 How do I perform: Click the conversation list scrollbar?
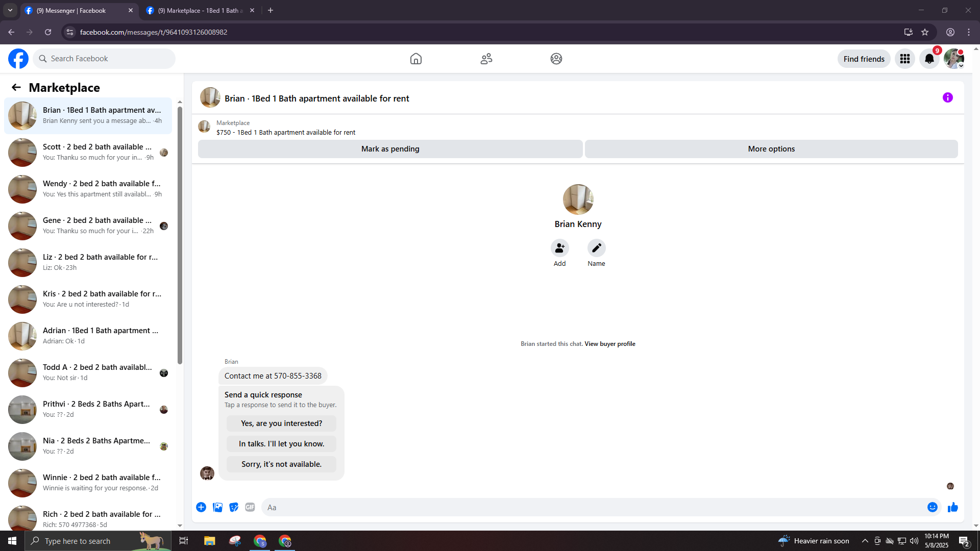[x=180, y=235]
